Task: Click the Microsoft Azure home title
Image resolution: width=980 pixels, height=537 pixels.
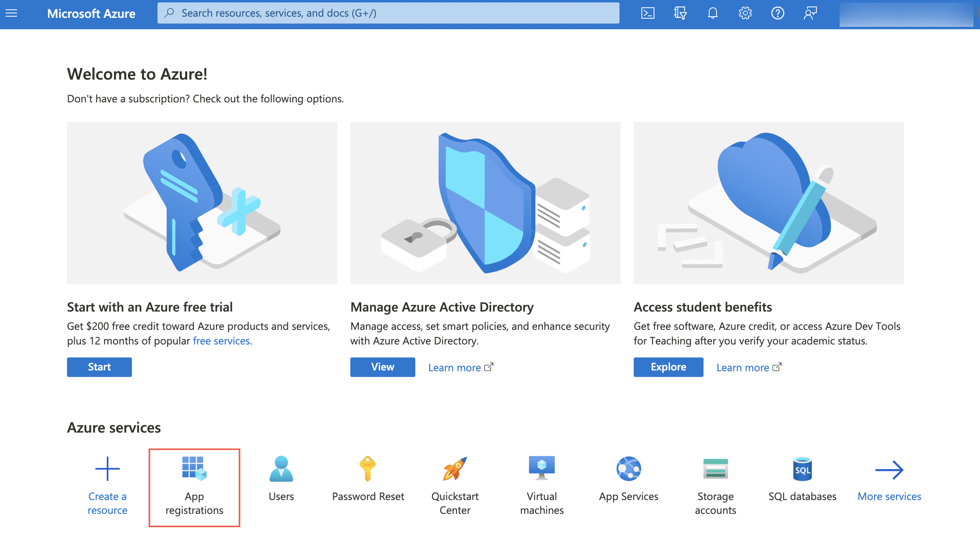Action: pos(91,13)
